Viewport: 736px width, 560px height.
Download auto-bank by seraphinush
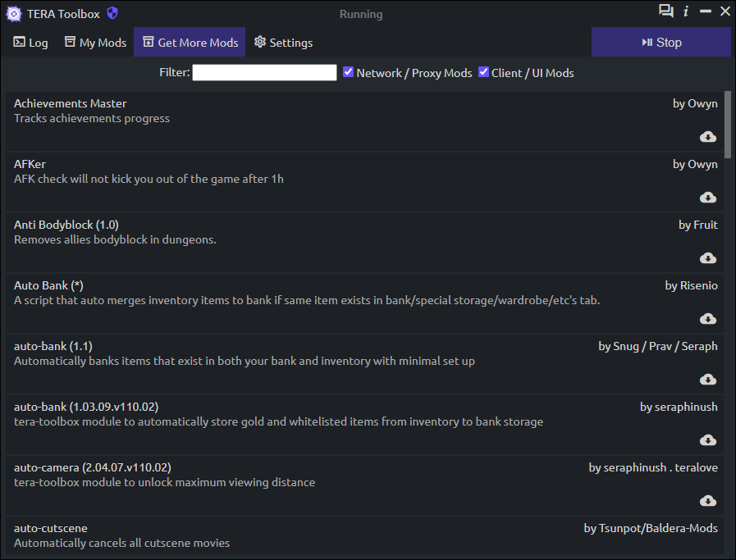[x=708, y=440]
